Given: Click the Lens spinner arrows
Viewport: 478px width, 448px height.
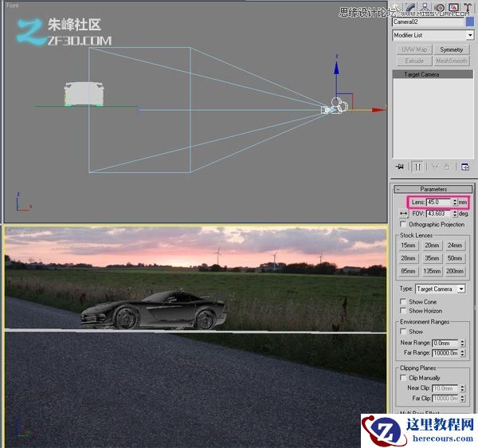Looking at the screenshot, I should (x=455, y=202).
